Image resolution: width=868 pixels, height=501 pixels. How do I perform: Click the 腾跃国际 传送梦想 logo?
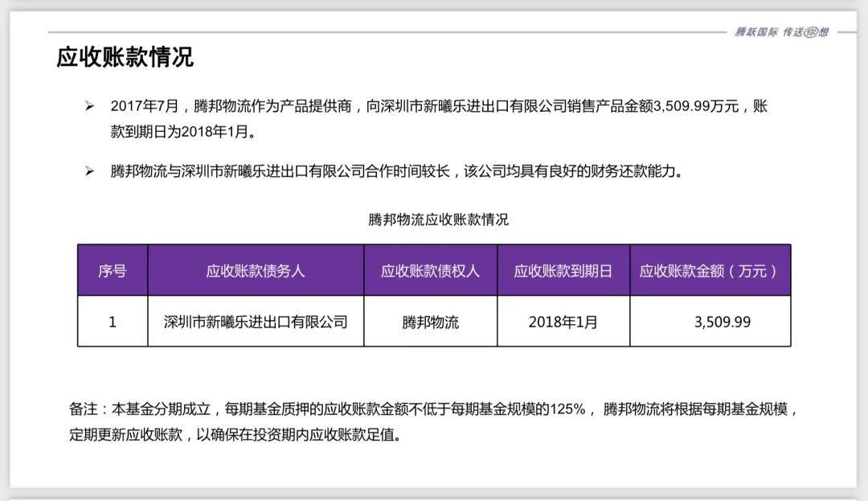click(782, 32)
